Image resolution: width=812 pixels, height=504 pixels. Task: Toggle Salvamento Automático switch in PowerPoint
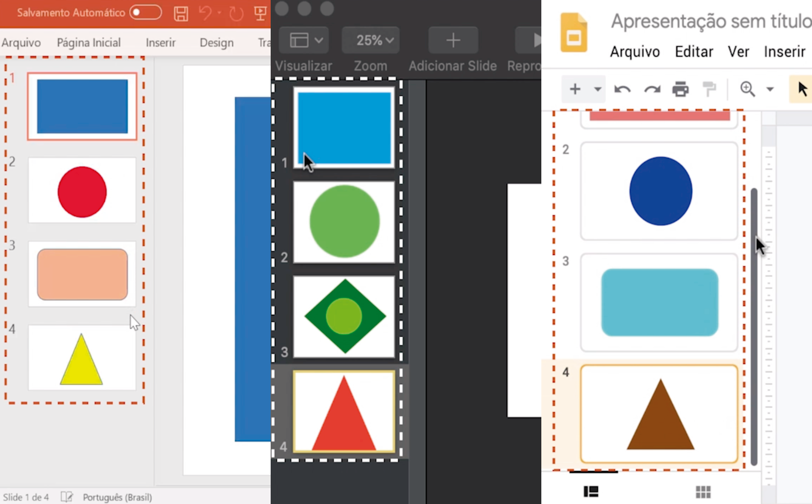click(x=146, y=13)
